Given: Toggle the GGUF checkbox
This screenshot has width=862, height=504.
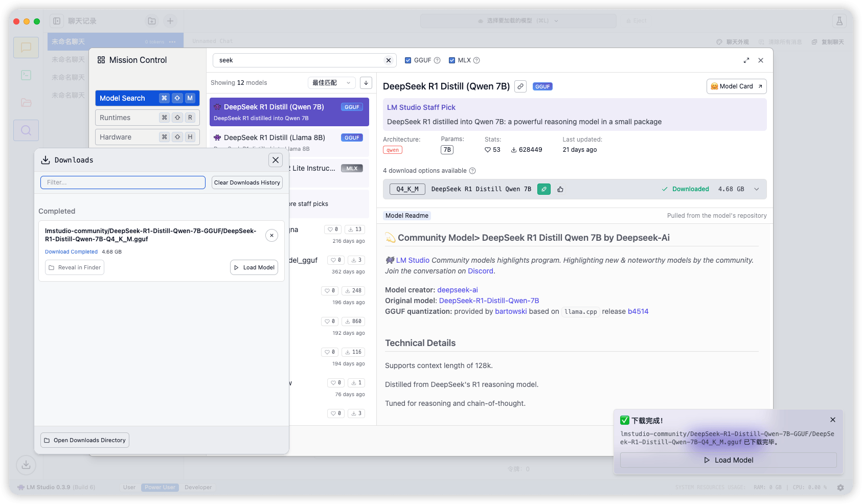Looking at the screenshot, I should [408, 60].
